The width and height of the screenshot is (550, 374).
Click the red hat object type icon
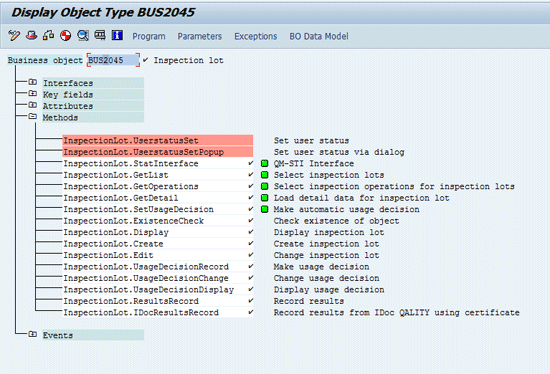click(x=32, y=35)
